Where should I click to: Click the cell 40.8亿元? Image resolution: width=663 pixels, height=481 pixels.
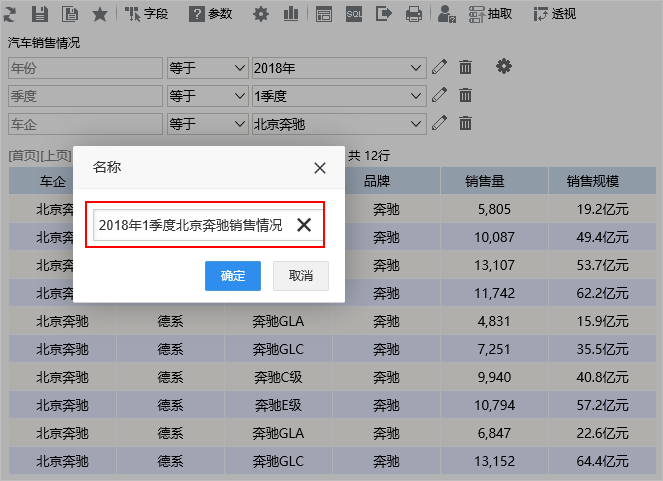tap(603, 377)
